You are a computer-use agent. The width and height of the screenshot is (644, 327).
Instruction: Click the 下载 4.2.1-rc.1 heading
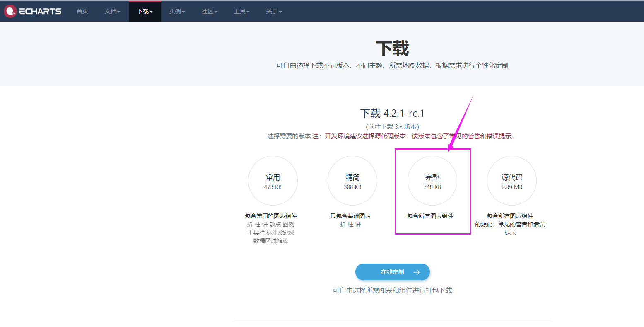tap(393, 113)
